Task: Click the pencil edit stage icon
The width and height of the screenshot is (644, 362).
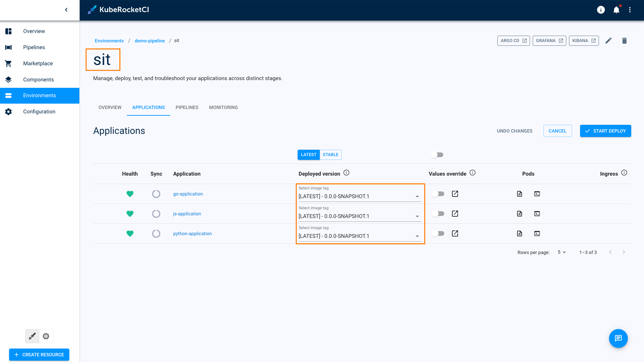Action: click(608, 41)
